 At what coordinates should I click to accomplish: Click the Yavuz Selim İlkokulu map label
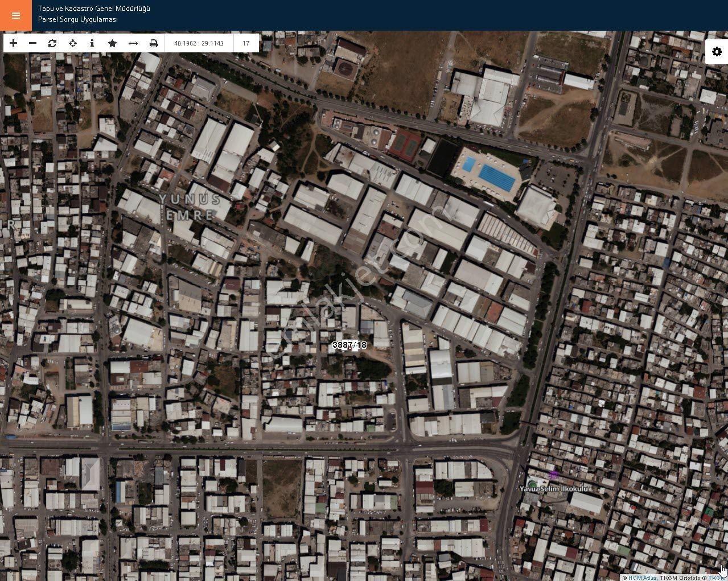click(x=553, y=488)
